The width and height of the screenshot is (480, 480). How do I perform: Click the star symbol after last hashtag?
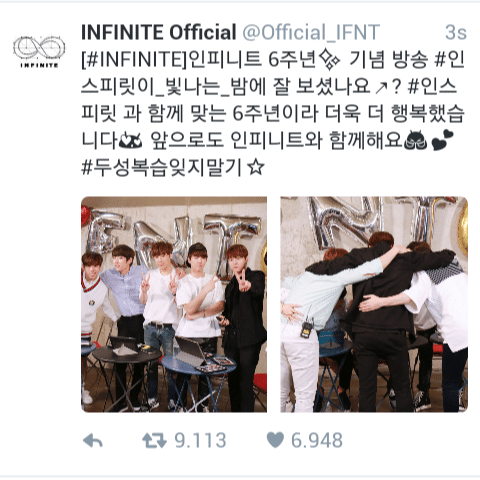(x=256, y=168)
